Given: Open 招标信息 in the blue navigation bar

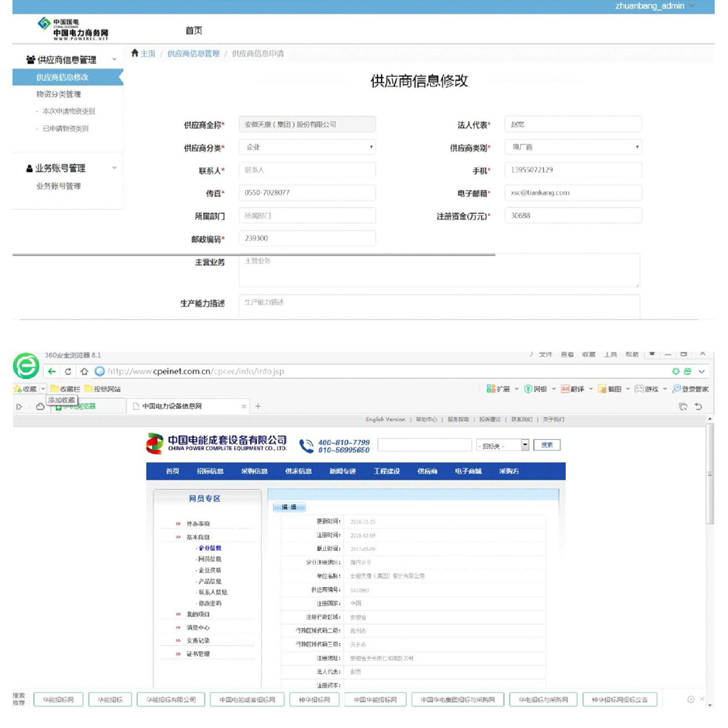Looking at the screenshot, I should pyautogui.click(x=210, y=471).
